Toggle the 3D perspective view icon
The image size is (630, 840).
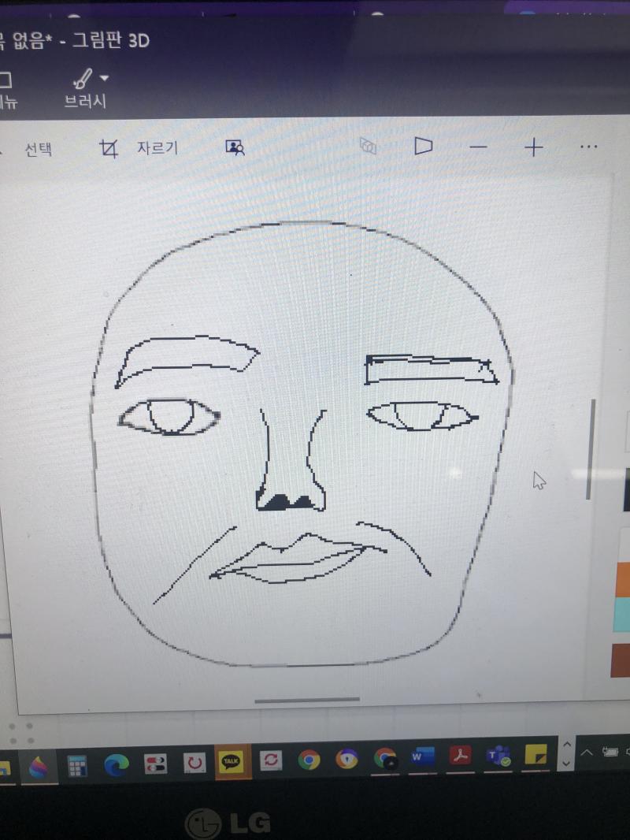tap(424, 146)
